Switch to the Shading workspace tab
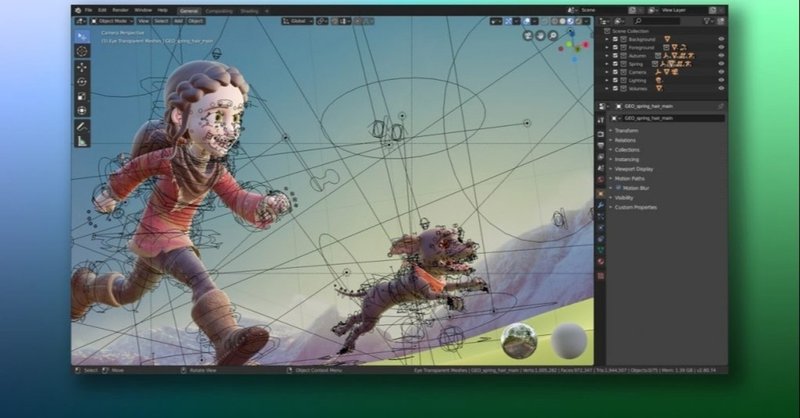The image size is (800, 418). [249, 11]
